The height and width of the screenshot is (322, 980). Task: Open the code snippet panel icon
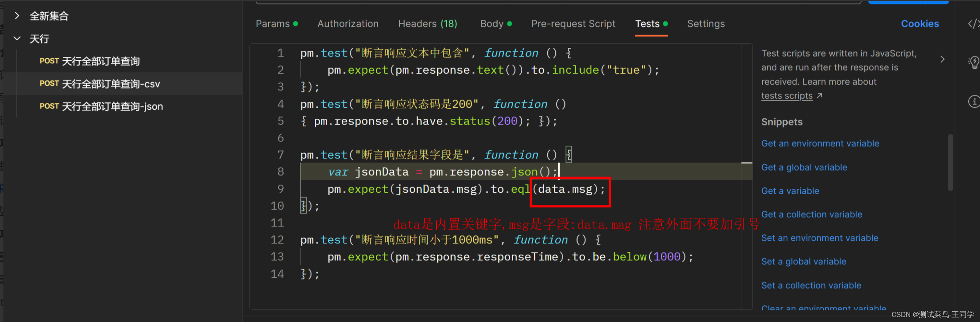974,24
